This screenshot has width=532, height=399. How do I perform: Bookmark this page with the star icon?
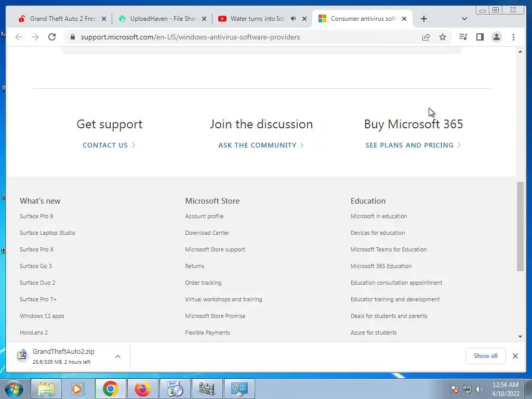tap(443, 37)
